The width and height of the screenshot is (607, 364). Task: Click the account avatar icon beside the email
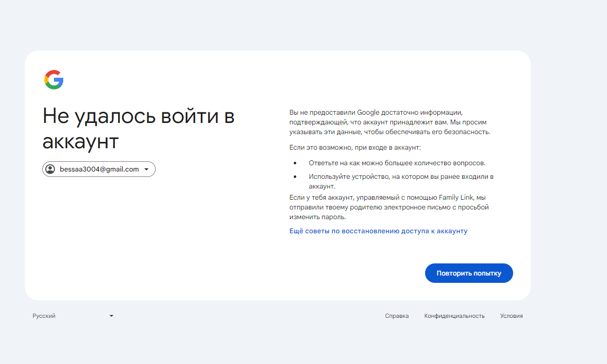pos(50,169)
